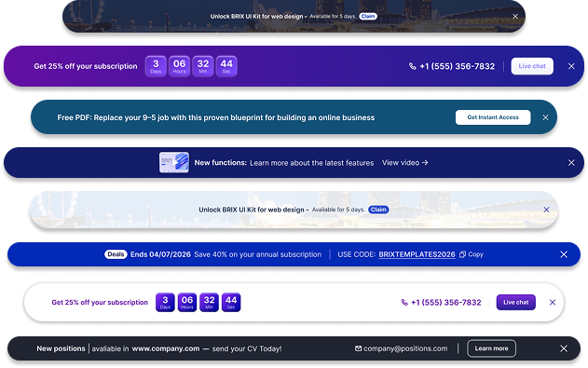This screenshot has width=588, height=368.
Task: Click the 3 Days countdown tile, white banner
Action: point(165,303)
